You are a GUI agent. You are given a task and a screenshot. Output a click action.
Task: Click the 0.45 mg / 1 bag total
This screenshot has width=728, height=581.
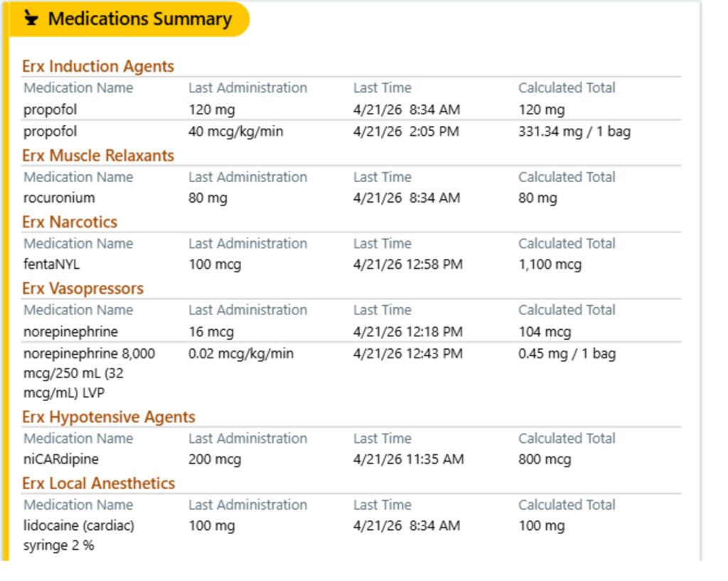coord(567,354)
